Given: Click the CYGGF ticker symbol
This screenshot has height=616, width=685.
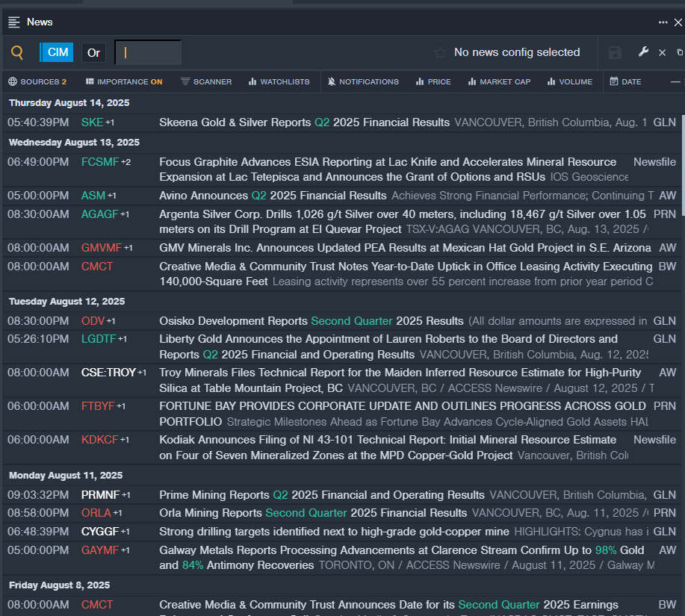Looking at the screenshot, I should 100,532.
